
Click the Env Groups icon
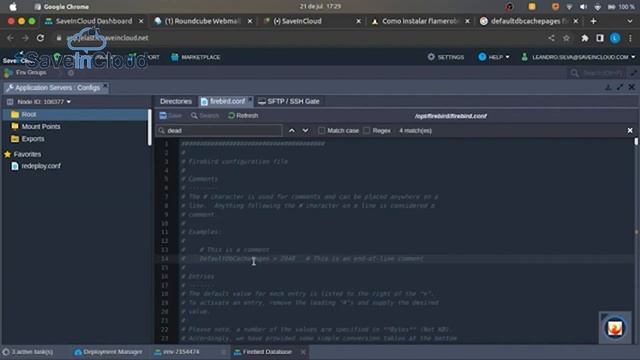coord(8,73)
